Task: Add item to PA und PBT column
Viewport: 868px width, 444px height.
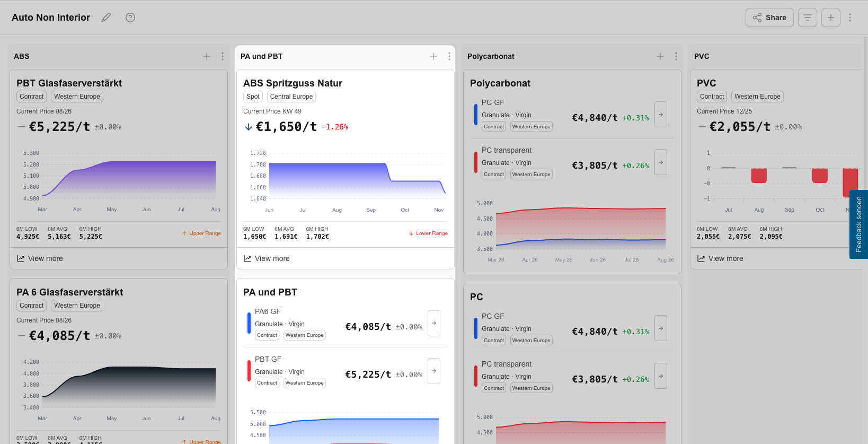Action: (433, 56)
